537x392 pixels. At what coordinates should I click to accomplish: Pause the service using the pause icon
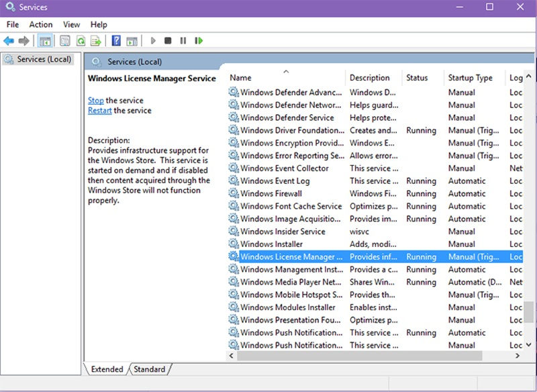(183, 41)
